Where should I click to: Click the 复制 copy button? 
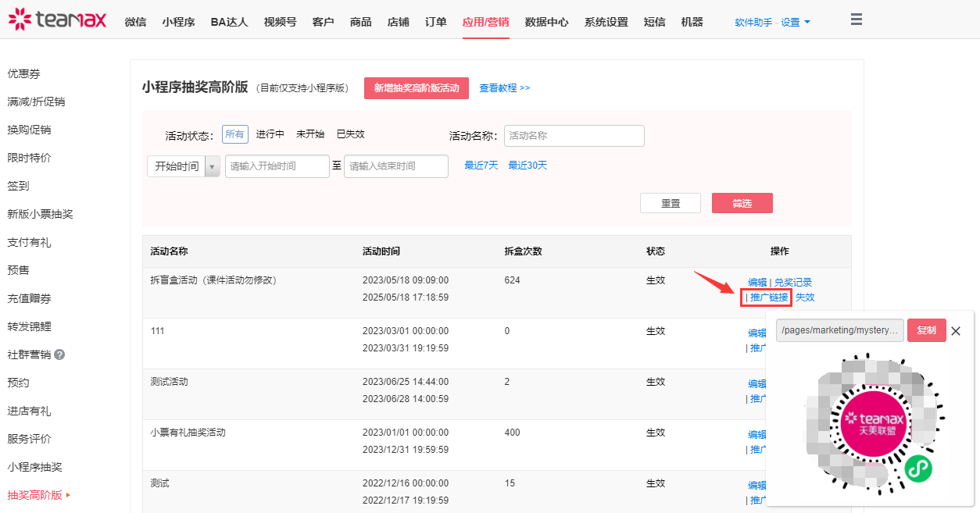click(926, 330)
